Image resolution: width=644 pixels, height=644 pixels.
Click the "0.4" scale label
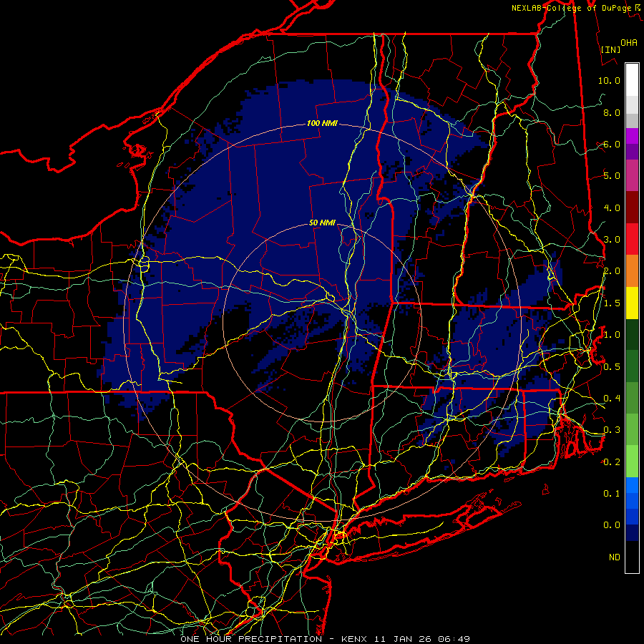click(612, 399)
